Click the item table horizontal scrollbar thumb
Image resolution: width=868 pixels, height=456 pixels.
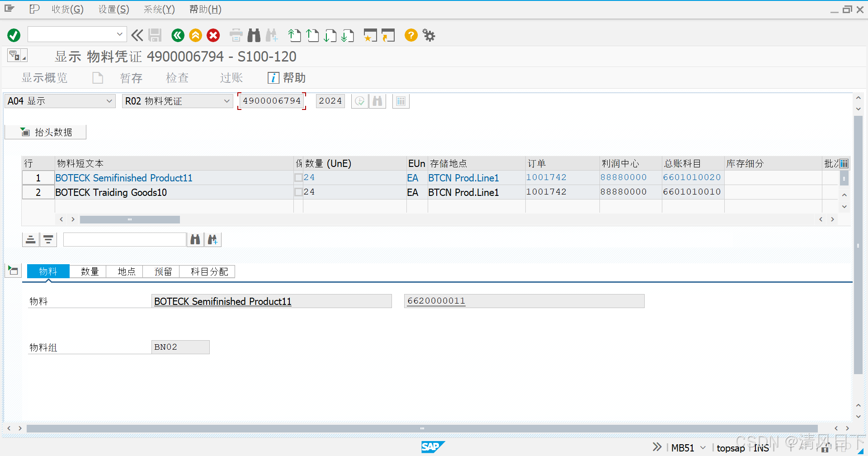[x=130, y=219]
